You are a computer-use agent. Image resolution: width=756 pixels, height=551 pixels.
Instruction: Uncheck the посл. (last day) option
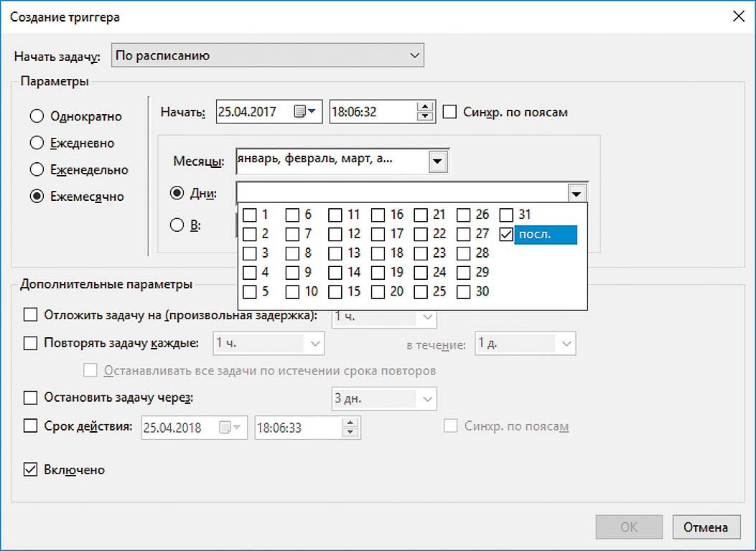point(507,234)
